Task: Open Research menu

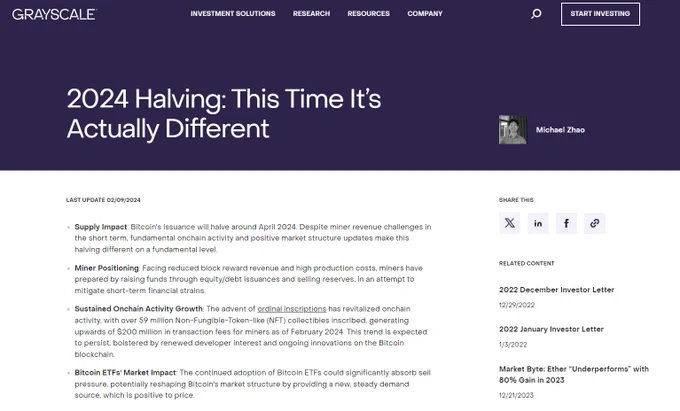Action: click(311, 13)
